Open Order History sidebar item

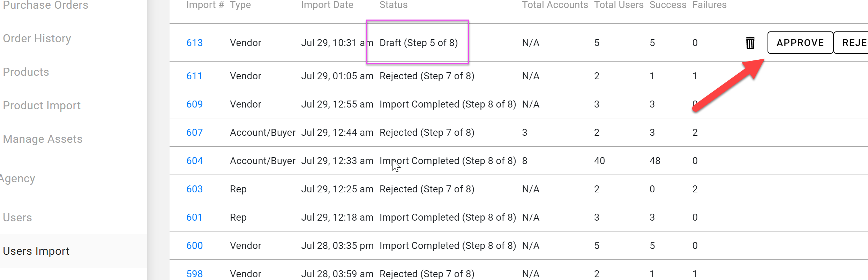click(37, 38)
